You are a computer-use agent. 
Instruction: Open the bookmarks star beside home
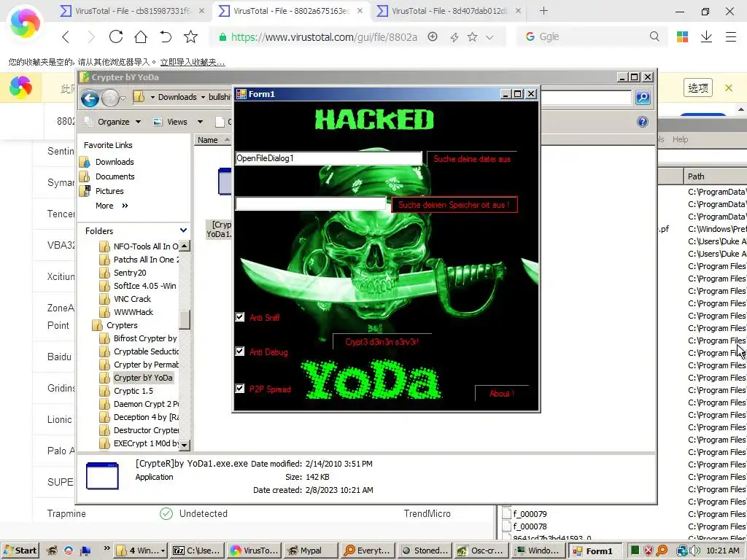click(190, 36)
